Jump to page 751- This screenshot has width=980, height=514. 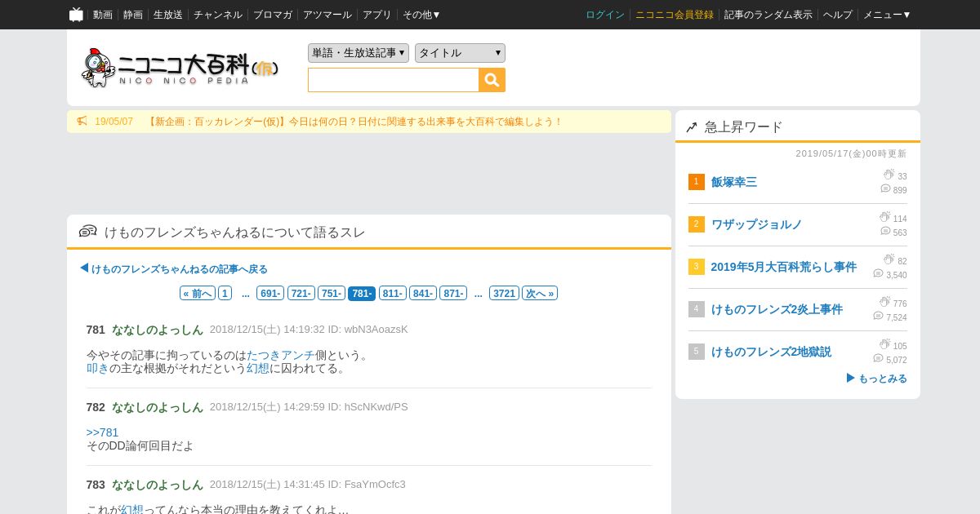pos(332,294)
